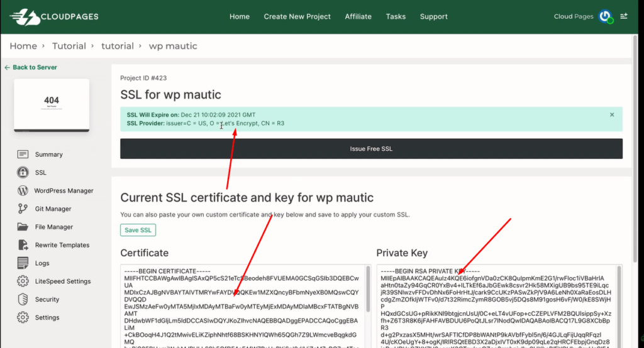Open the Cloud Pages user avatar icon
Viewport: 644px width, 348px height.
click(x=606, y=16)
